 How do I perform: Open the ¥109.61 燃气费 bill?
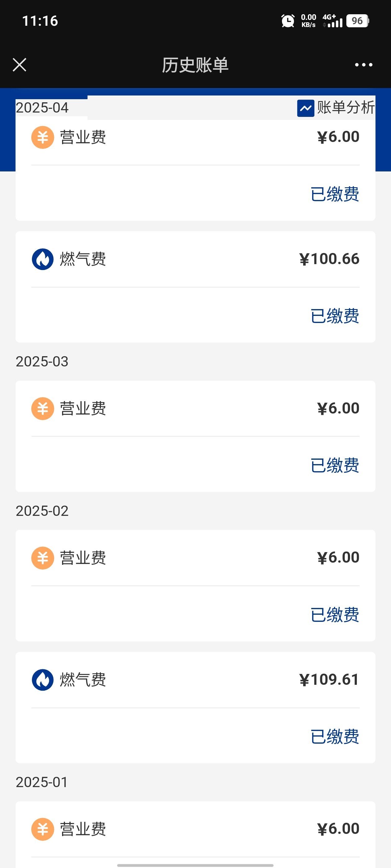click(195, 680)
